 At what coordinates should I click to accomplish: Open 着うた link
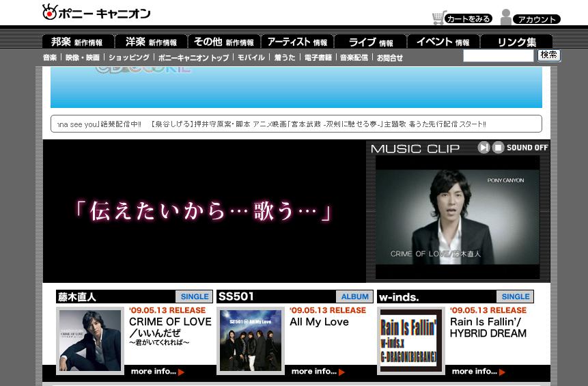pyautogui.click(x=285, y=57)
